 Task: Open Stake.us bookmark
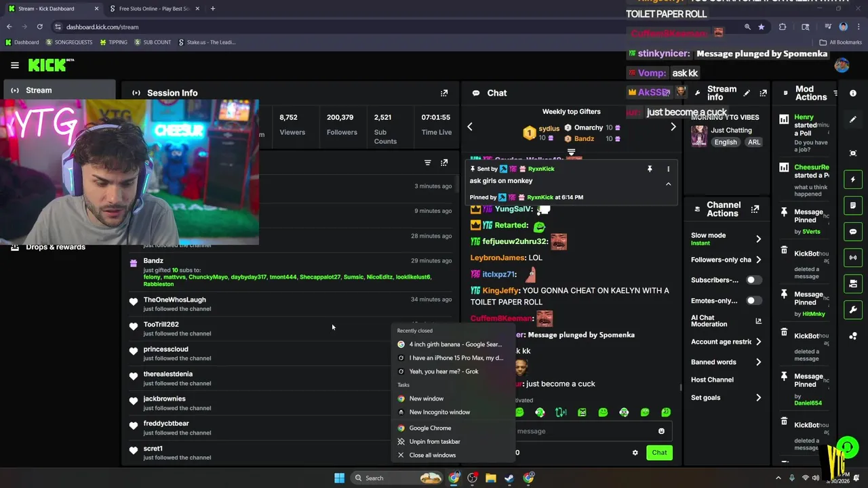pyautogui.click(x=207, y=42)
